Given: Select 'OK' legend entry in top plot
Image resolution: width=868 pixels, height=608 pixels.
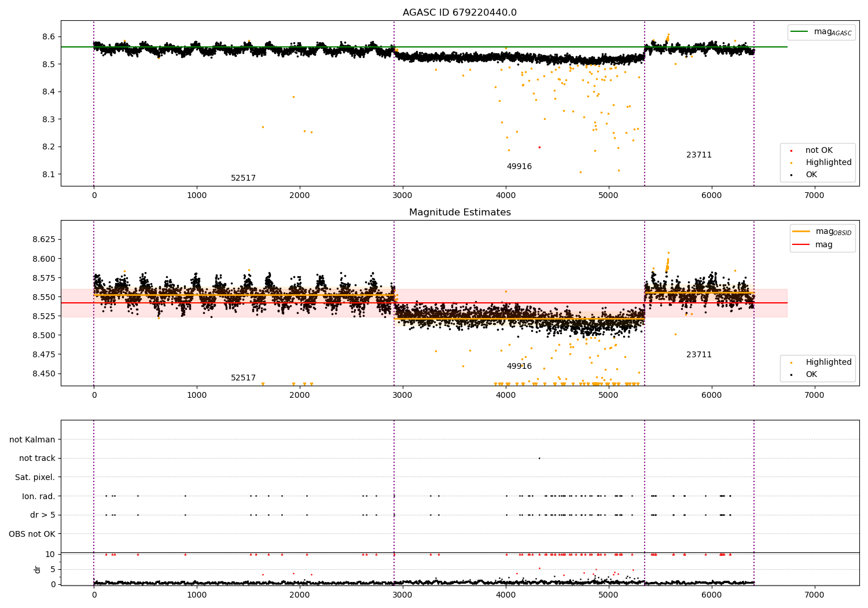Looking at the screenshot, I should click(x=804, y=175).
